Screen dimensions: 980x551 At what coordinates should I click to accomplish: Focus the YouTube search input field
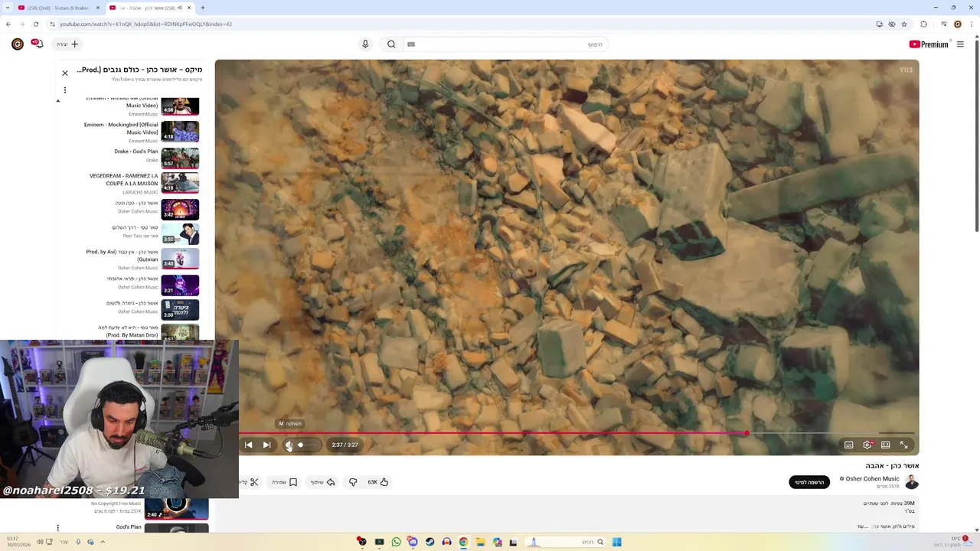[x=505, y=44]
